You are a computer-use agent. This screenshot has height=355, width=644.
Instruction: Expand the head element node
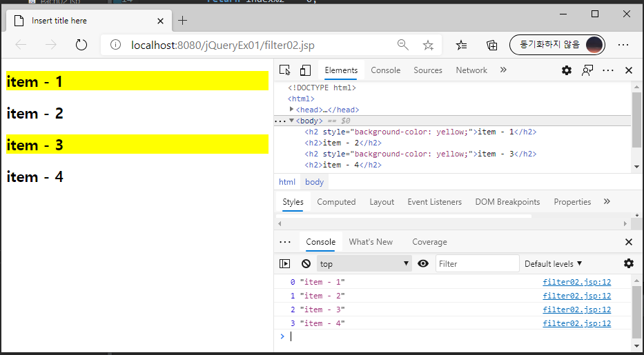291,110
